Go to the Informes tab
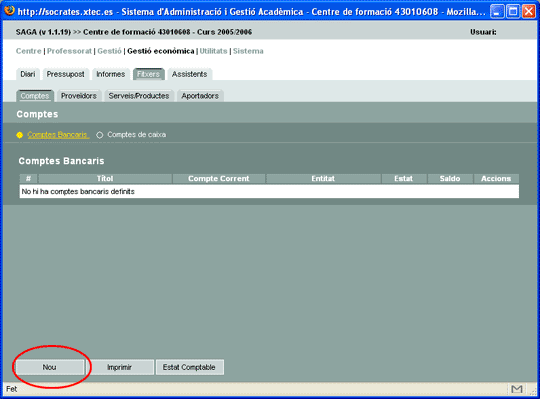 coord(111,74)
